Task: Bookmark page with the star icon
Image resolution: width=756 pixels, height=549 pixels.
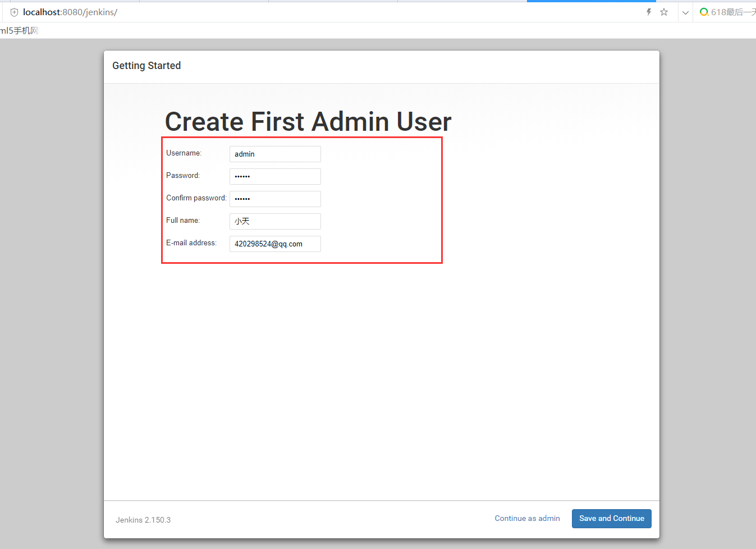Action: click(x=664, y=12)
